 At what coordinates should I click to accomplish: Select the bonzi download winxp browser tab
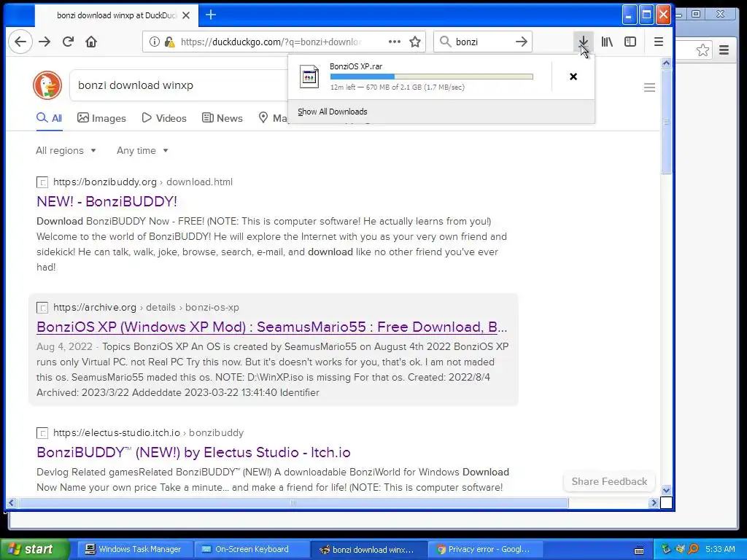pyautogui.click(x=115, y=15)
